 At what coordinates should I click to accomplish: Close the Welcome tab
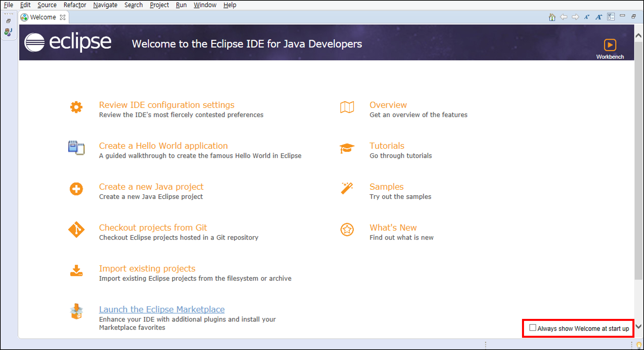(62, 17)
